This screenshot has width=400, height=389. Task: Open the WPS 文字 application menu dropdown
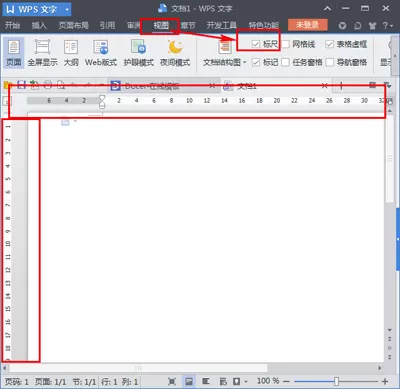[x=67, y=9]
